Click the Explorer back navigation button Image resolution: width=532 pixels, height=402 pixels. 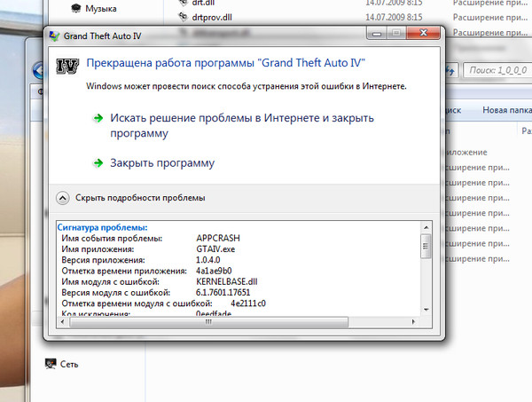click(38, 71)
